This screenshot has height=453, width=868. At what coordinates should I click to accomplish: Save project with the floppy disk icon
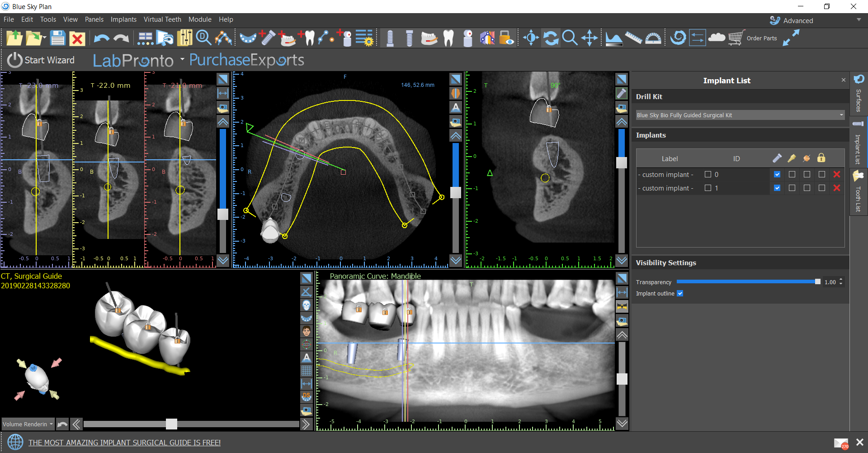click(x=58, y=38)
